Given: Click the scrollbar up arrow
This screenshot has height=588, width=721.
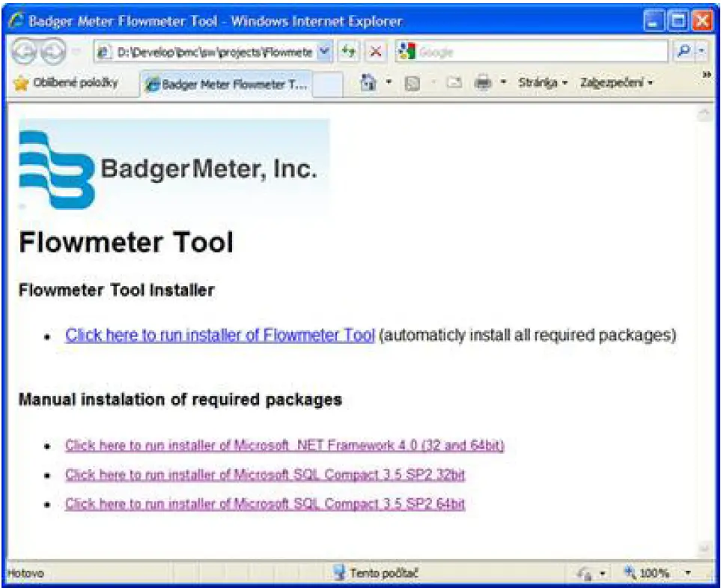Looking at the screenshot, I should pos(704,114).
